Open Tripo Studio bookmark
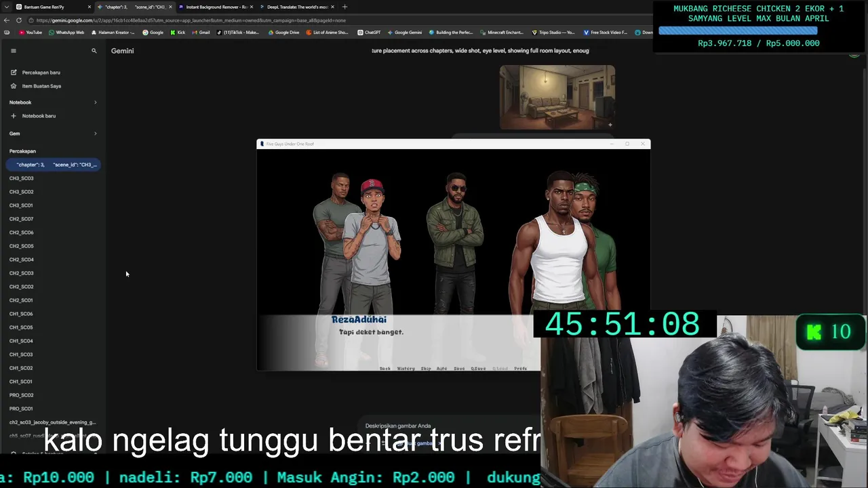 [553, 33]
